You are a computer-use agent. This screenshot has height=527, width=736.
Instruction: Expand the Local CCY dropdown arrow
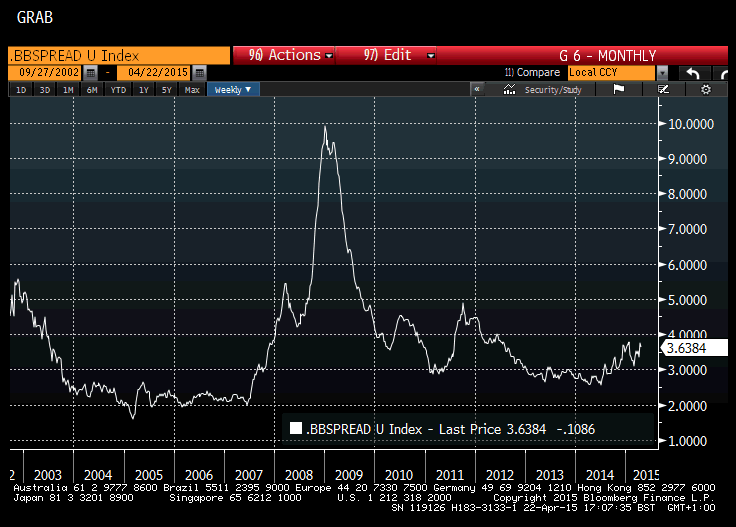pos(662,73)
